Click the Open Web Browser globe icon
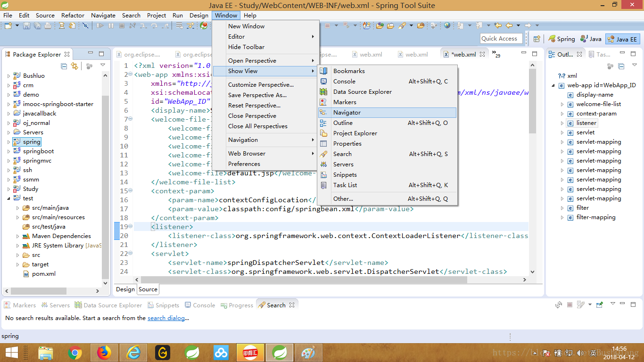The width and height of the screenshot is (644, 362). [447, 25]
